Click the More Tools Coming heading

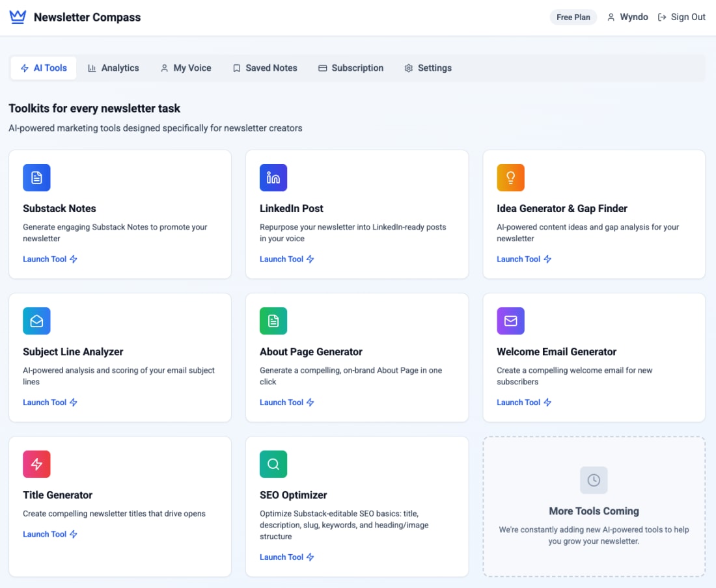click(594, 511)
